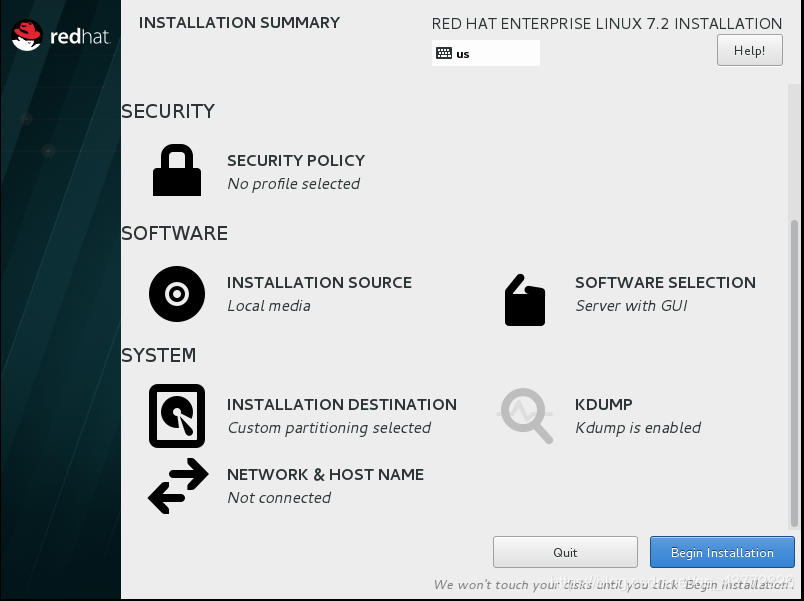Click the keyboard icon in layout indicator
This screenshot has width=804, height=601.
coord(444,53)
